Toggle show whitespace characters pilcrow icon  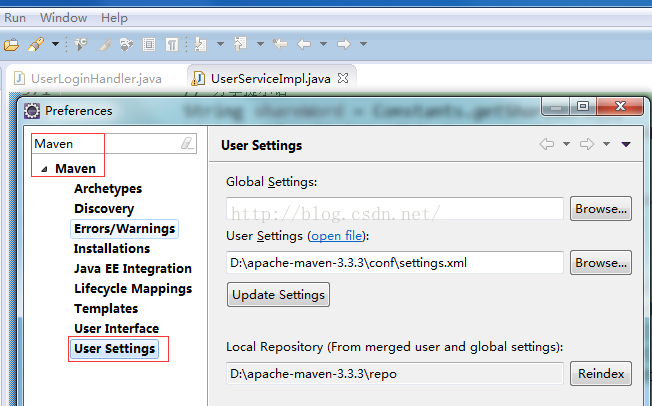pyautogui.click(x=171, y=44)
